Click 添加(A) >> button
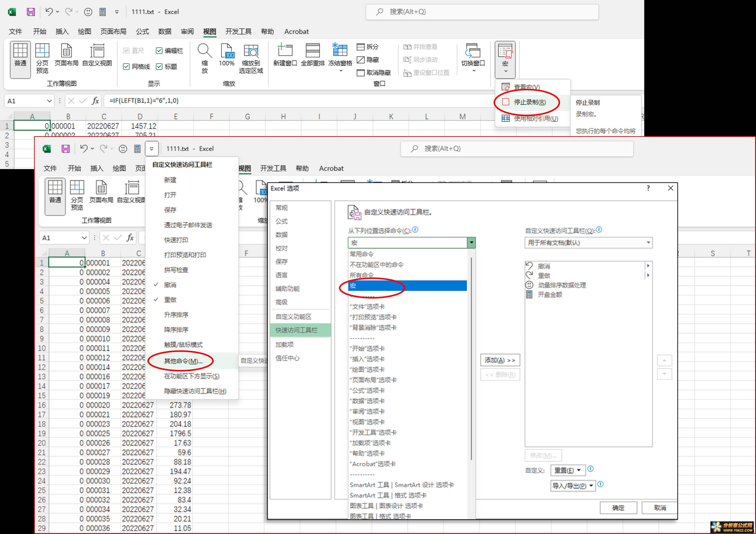756x534 pixels. [500, 360]
